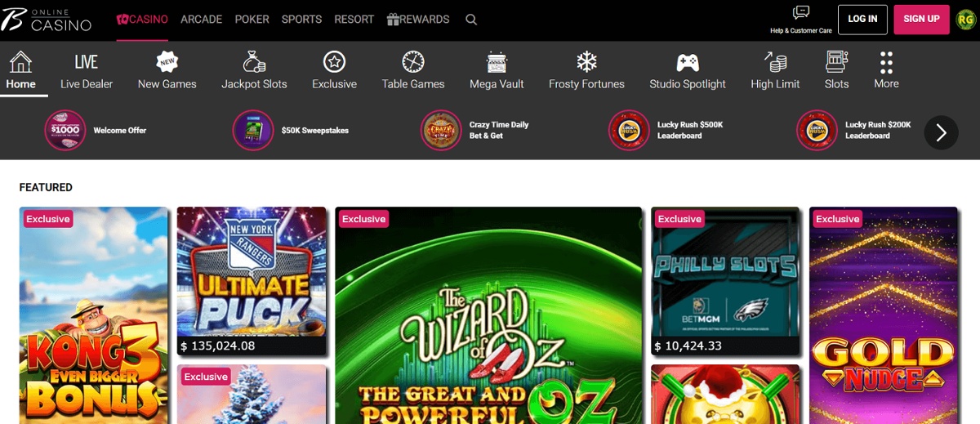Click the RG responsible gaming badge
Viewport: 980px width, 424px height.
(x=966, y=19)
